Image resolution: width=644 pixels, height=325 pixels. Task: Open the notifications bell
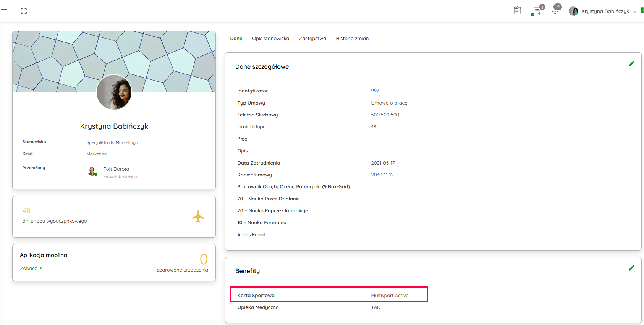click(555, 11)
